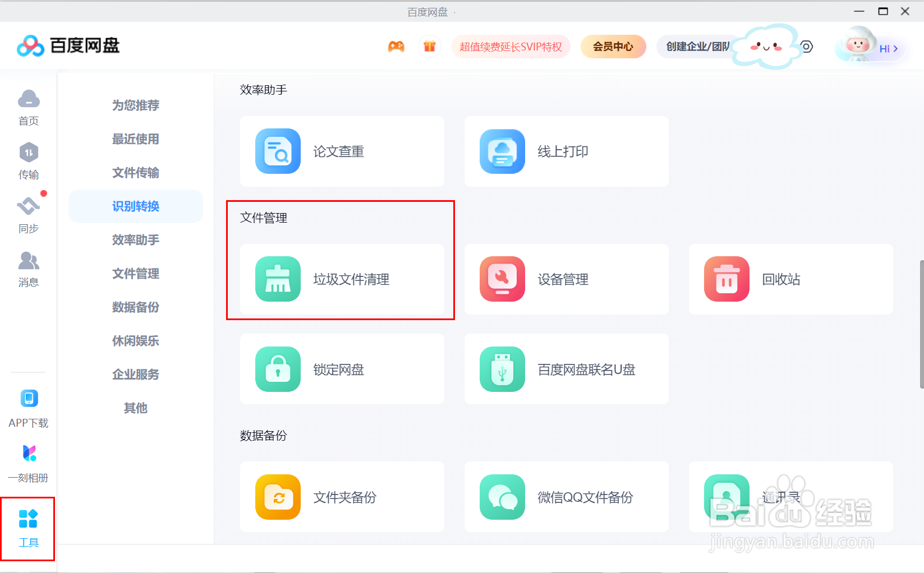Open 文件夹备份 tool label
Screen dimensions: 924x573
click(345, 497)
